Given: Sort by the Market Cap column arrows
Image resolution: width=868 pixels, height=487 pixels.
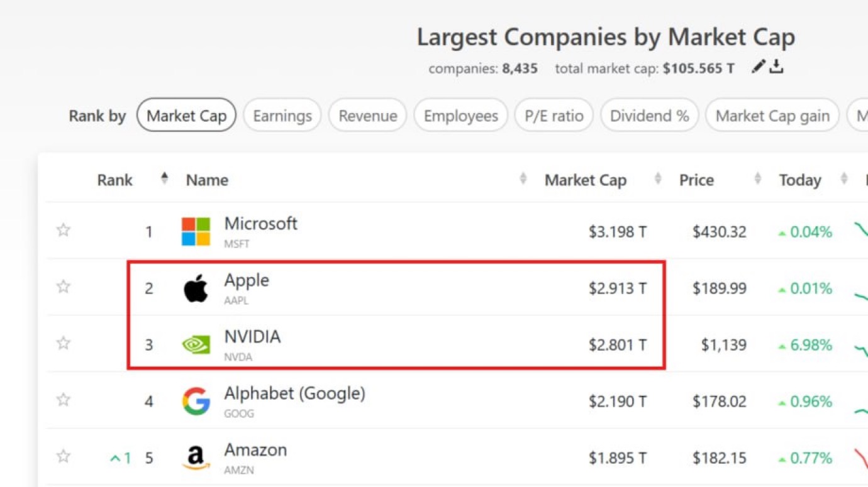Looking at the screenshot, I should coord(658,180).
